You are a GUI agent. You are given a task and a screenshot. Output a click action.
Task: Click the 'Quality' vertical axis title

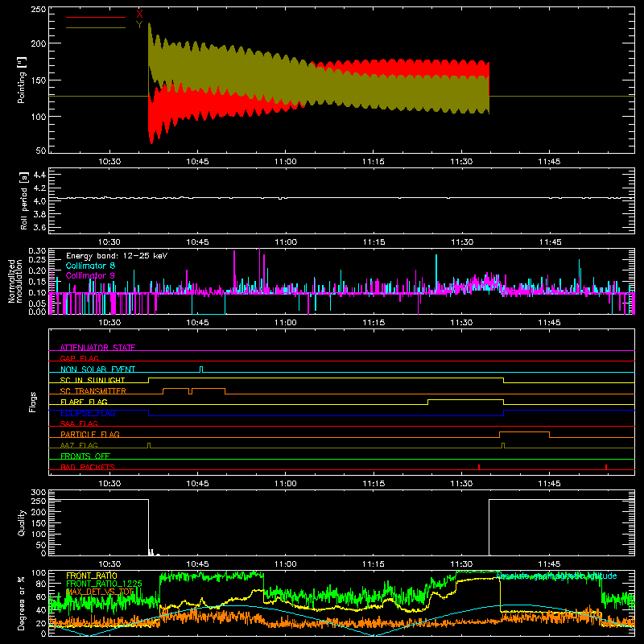pos(22,522)
